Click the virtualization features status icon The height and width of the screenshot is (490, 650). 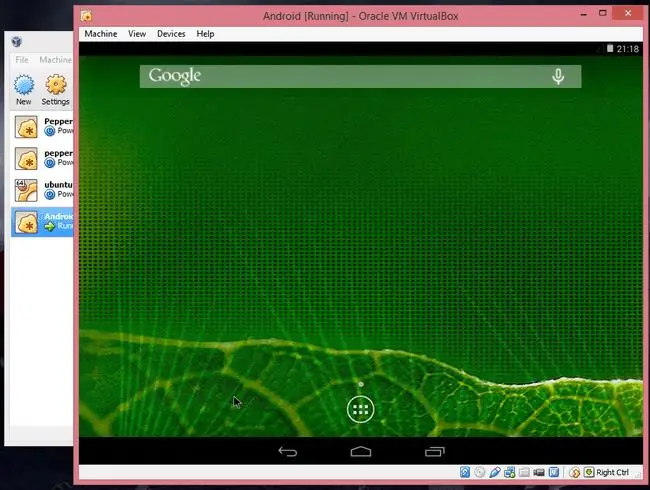[x=554, y=472]
